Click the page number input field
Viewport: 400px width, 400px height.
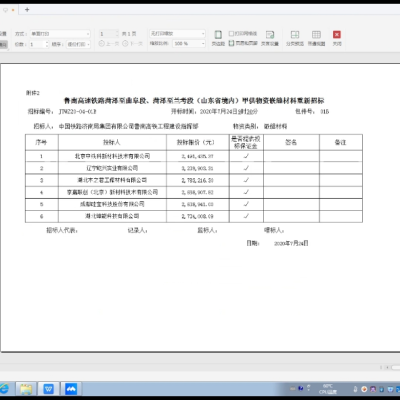(107, 34)
